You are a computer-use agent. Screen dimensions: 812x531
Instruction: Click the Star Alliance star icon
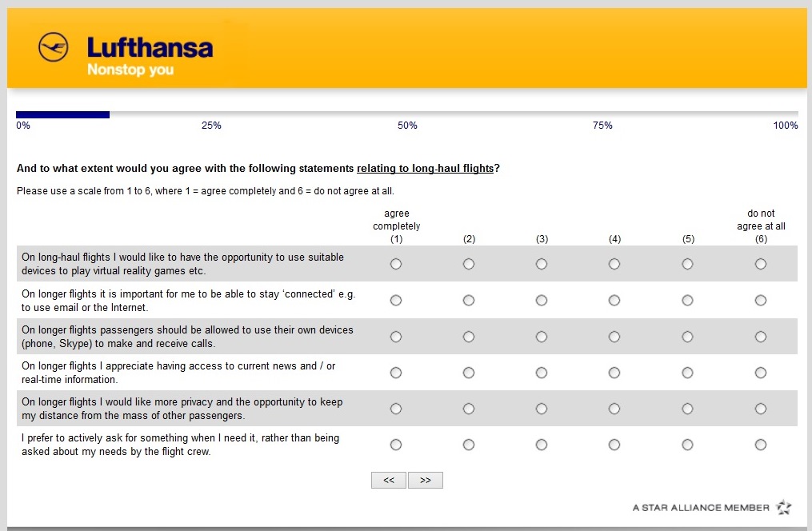click(784, 508)
